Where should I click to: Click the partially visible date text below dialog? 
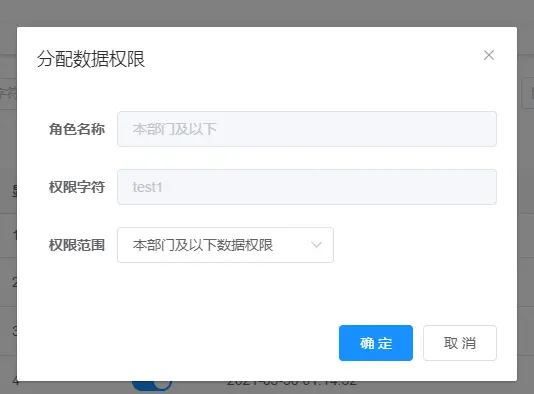pos(292,384)
